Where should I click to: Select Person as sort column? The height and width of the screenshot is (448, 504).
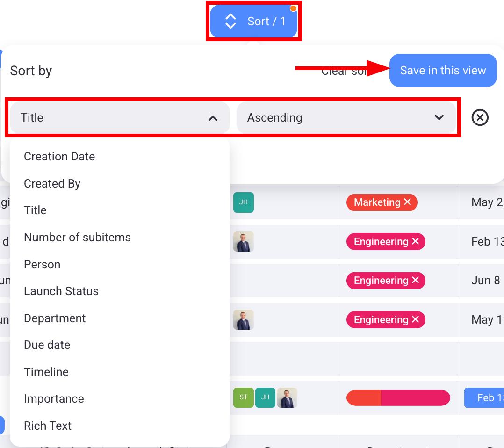pyautogui.click(x=42, y=265)
